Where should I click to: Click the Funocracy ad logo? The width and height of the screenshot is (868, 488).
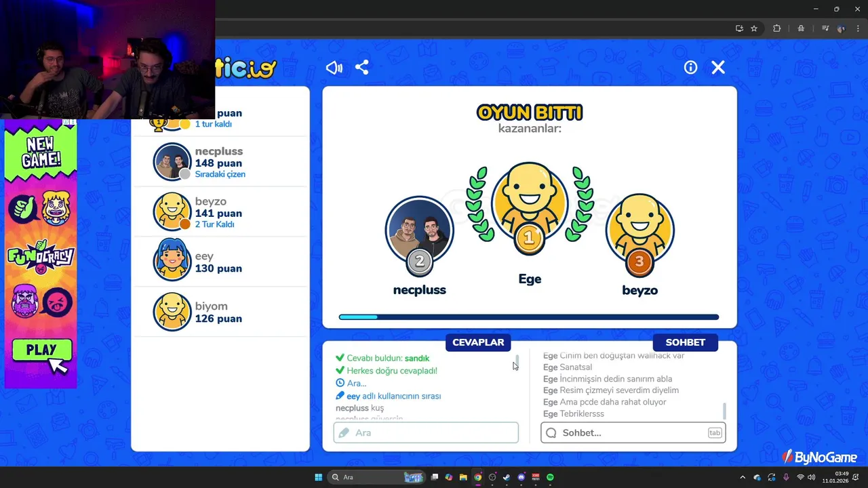41,256
